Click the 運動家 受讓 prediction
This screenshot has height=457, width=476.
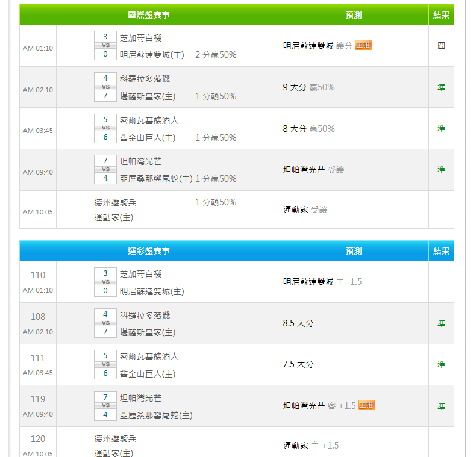click(x=305, y=210)
